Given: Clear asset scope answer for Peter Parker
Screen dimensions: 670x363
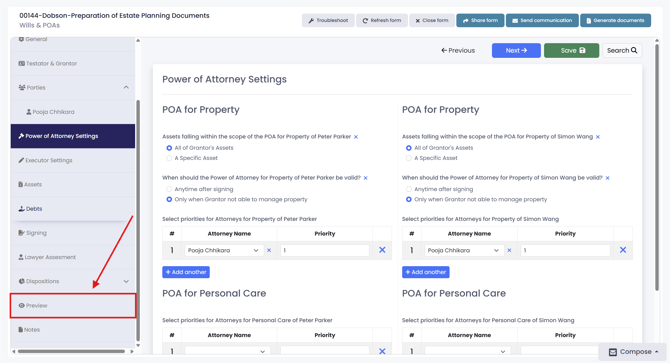Looking at the screenshot, I should pyautogui.click(x=356, y=137).
